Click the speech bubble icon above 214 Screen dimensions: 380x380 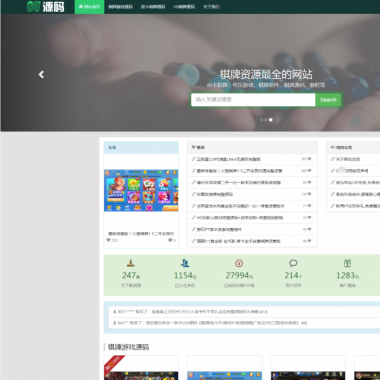[293, 263]
